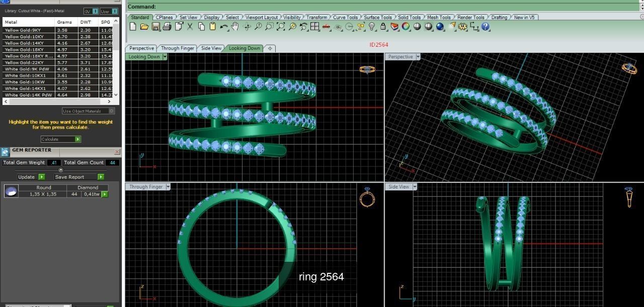Open the Perspective viewport tab
The image size is (644, 307).
pyautogui.click(x=141, y=48)
